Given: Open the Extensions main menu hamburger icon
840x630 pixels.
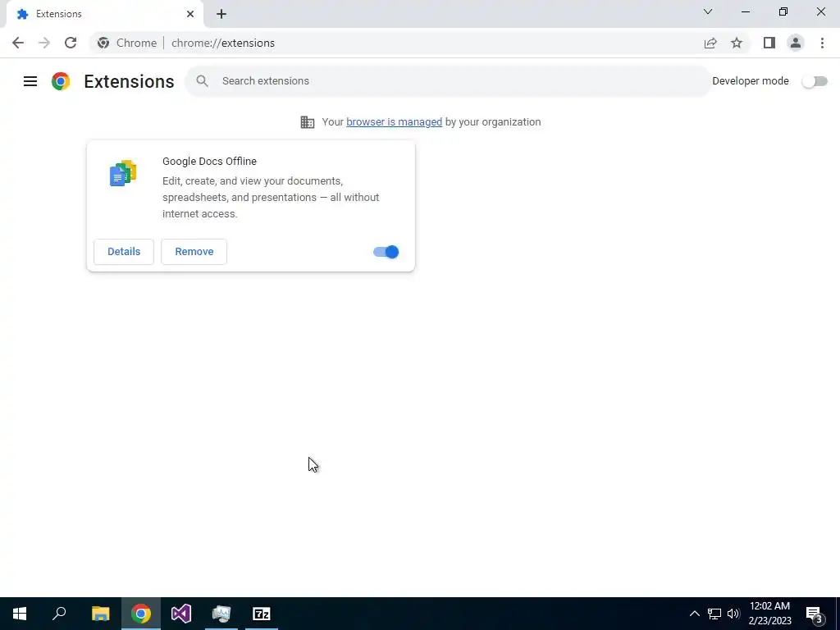Looking at the screenshot, I should click(x=30, y=81).
